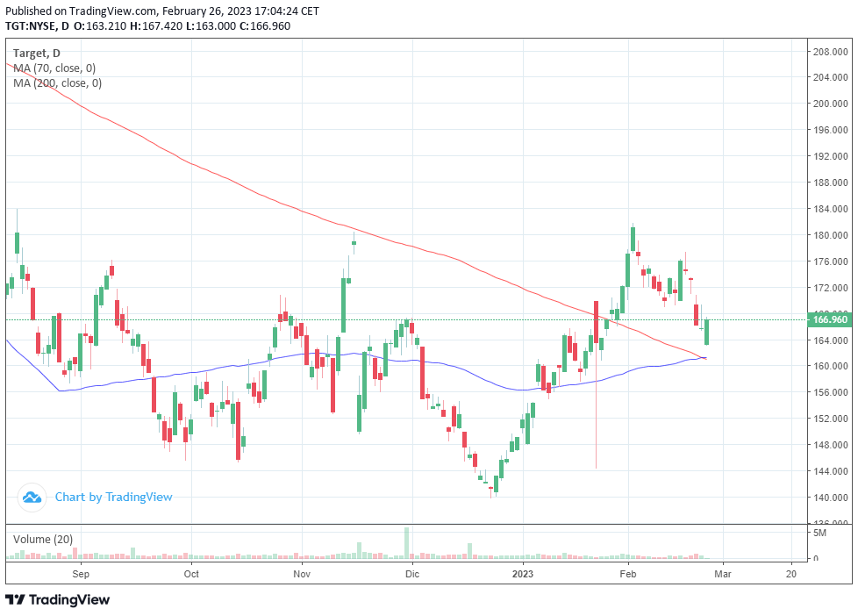Click the Published on TradingView.com header line
The image size is (858, 616).
pos(162,11)
